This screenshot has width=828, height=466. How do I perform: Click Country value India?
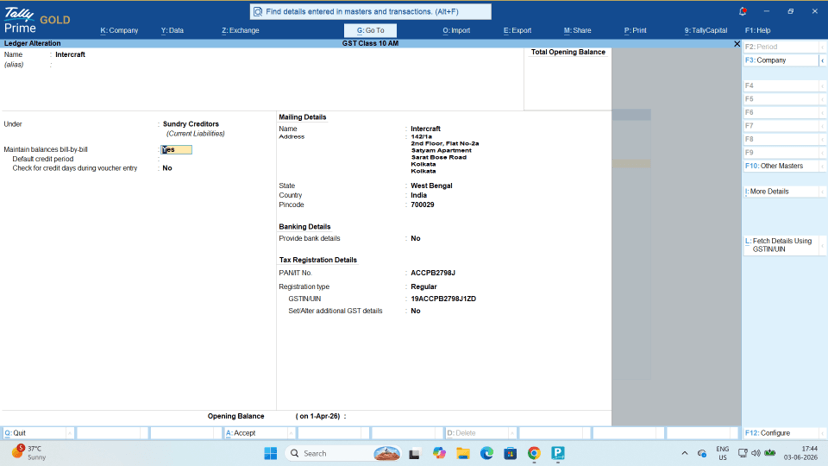419,195
